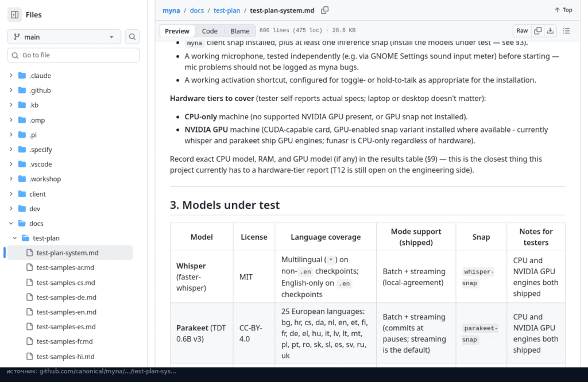Screen dimensions: 588x382
Task: Click the 'parakeet-snap' code cell
Action: [x=480, y=334]
